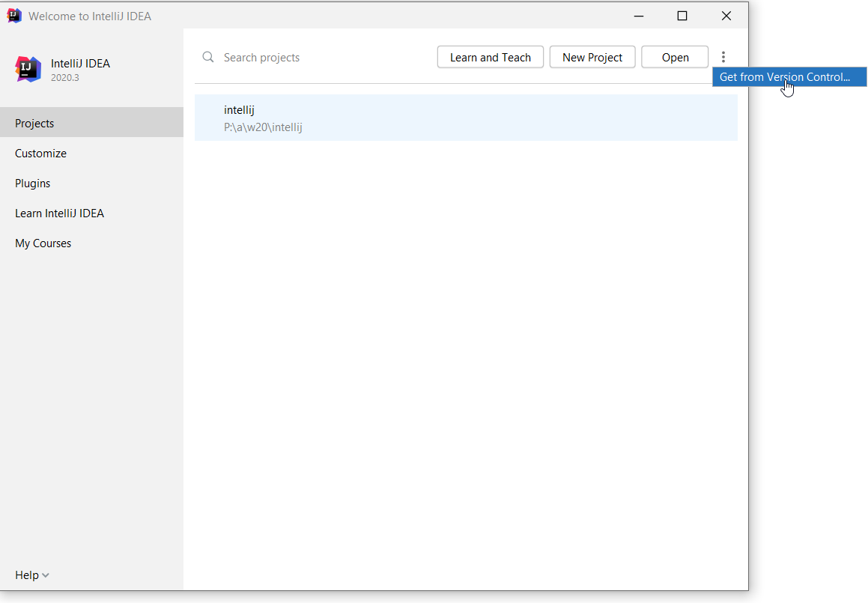The width and height of the screenshot is (868, 603).
Task: Open the three-dot more actions menu
Action: 723,57
